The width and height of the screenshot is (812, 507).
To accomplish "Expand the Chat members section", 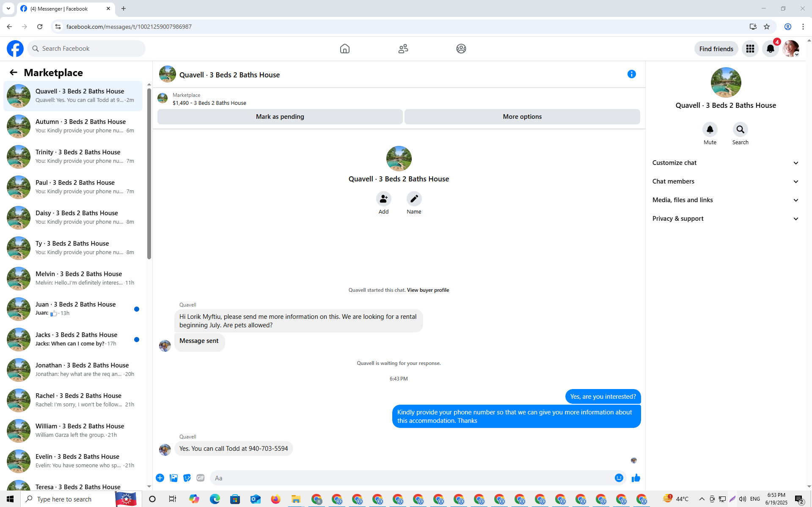I will [x=726, y=181].
